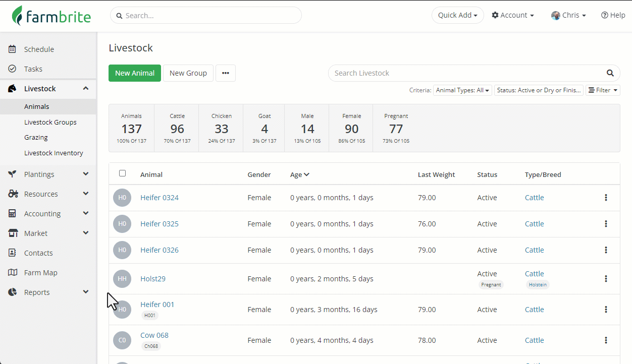Click the Market store icon in sidebar
Image resolution: width=632 pixels, height=364 pixels.
pyautogui.click(x=13, y=233)
